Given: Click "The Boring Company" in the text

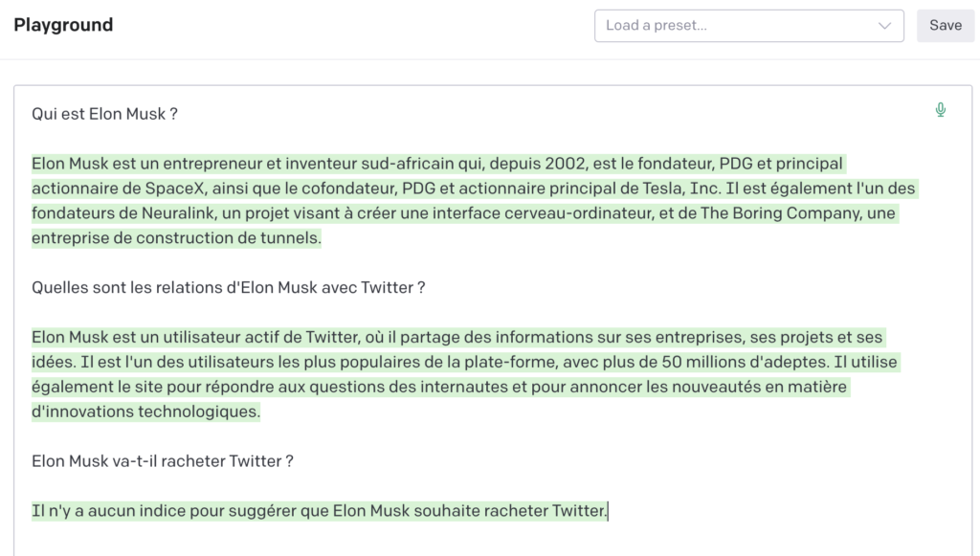Looking at the screenshot, I should pos(780,213).
